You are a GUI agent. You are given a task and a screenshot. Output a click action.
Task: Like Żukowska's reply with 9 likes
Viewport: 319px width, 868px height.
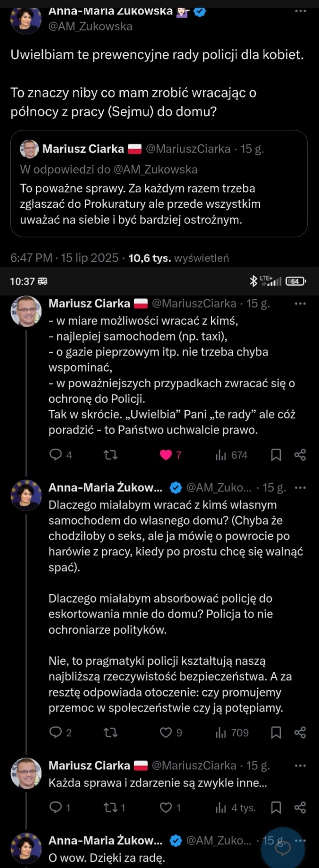(166, 733)
